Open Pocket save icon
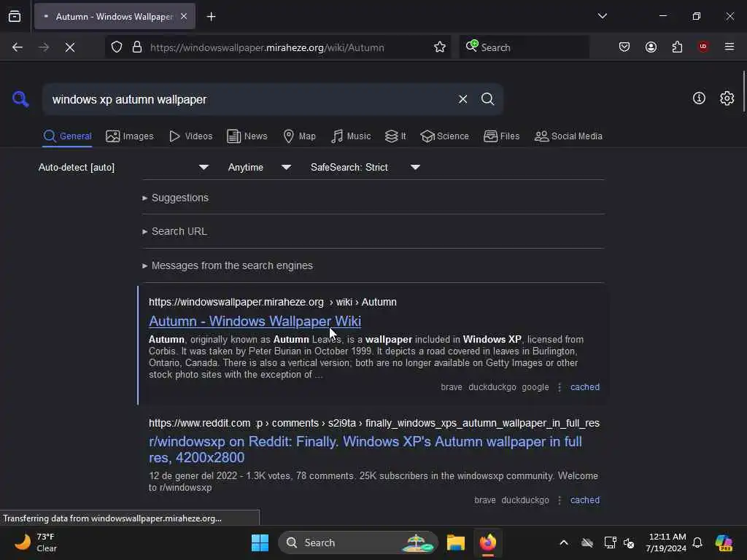The width and height of the screenshot is (747, 560). (624, 47)
